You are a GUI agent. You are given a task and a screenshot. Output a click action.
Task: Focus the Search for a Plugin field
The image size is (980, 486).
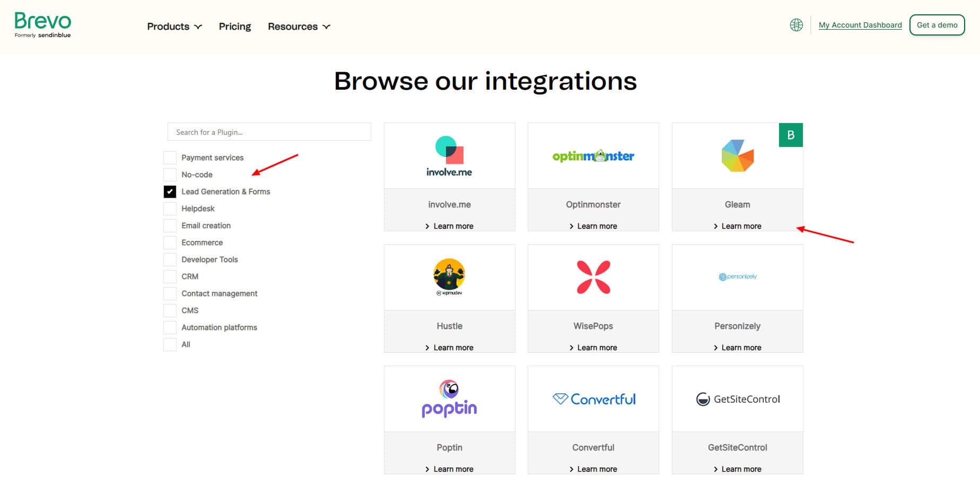(x=269, y=132)
